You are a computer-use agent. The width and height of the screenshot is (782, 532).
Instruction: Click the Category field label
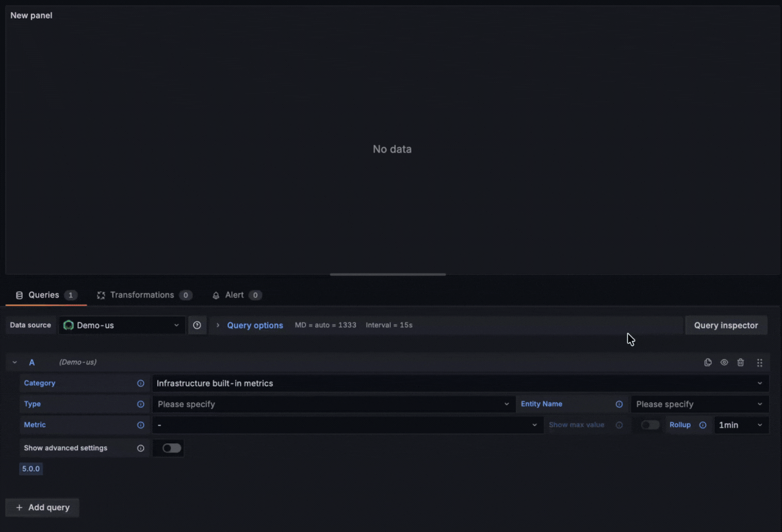[40, 383]
